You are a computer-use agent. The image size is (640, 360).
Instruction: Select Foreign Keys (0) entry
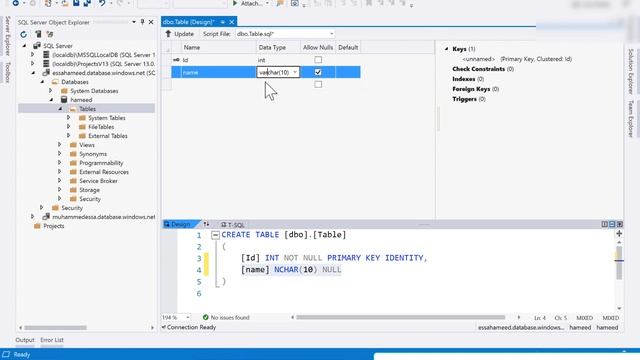click(476, 89)
